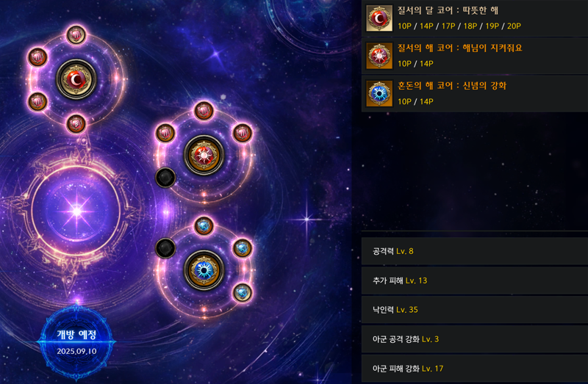Click the red sun core center icon
This screenshot has width=588, height=384.
pos(204,155)
